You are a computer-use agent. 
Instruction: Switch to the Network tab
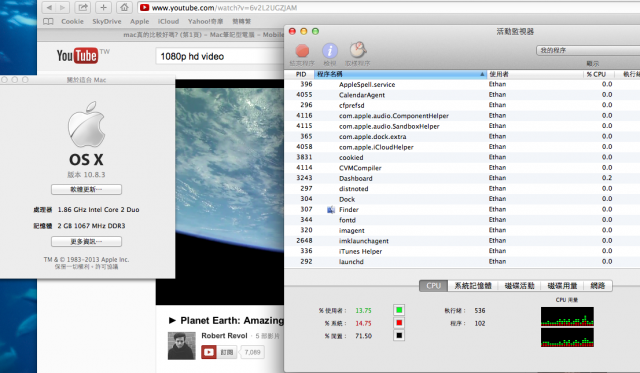pos(598,286)
